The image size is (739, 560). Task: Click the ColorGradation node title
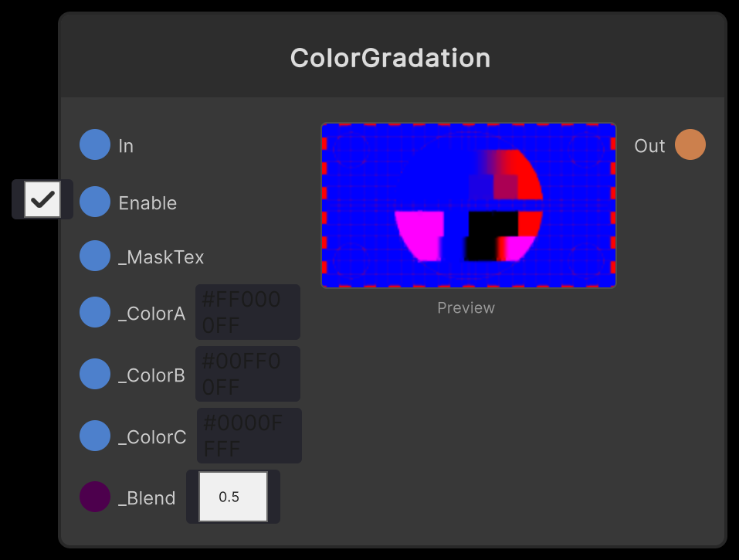390,57
